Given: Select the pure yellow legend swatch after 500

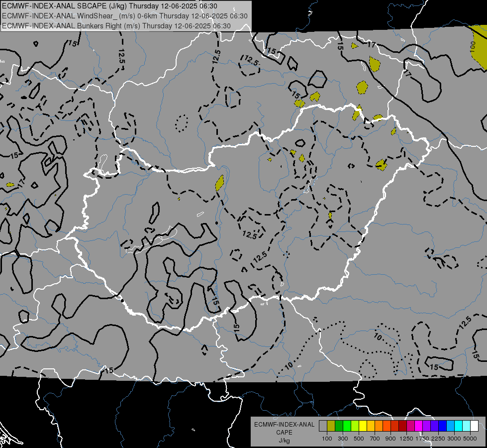Looking at the screenshot, I should point(363,426).
